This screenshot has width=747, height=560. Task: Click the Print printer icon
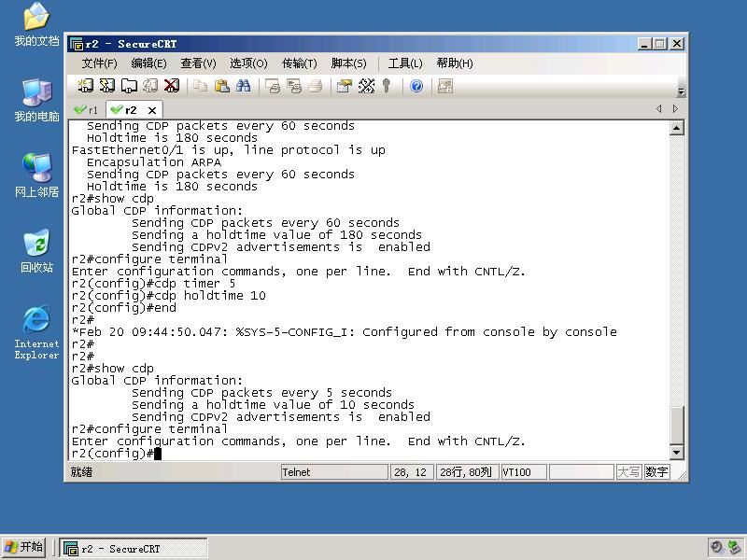[315, 86]
